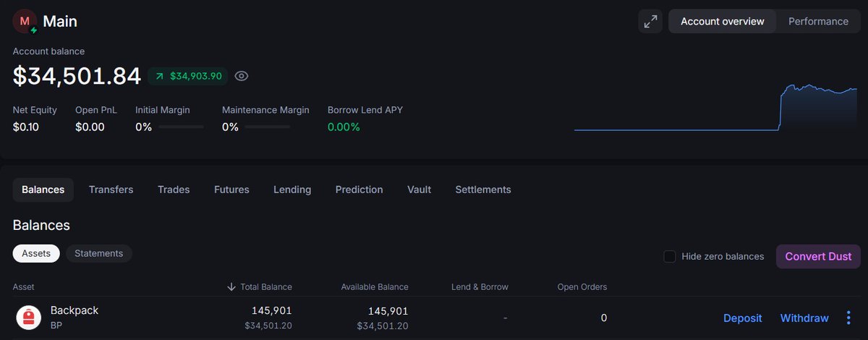
Task: Switch to the Performance view
Action: click(x=818, y=21)
